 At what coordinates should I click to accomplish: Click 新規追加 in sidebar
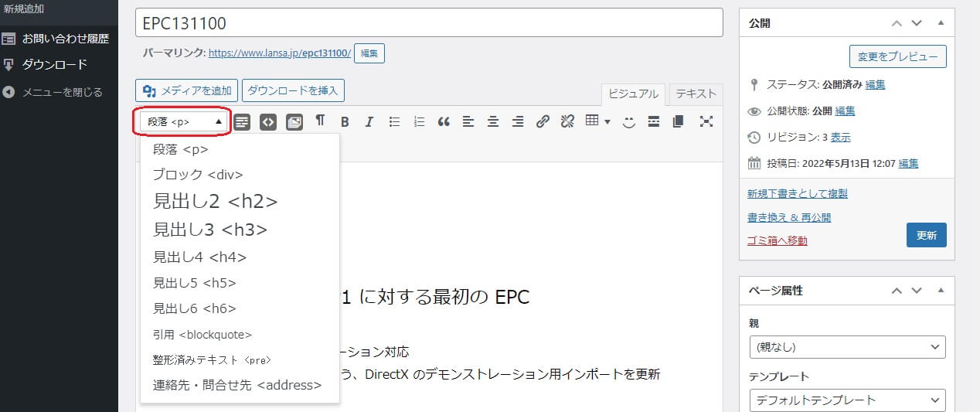(x=24, y=9)
